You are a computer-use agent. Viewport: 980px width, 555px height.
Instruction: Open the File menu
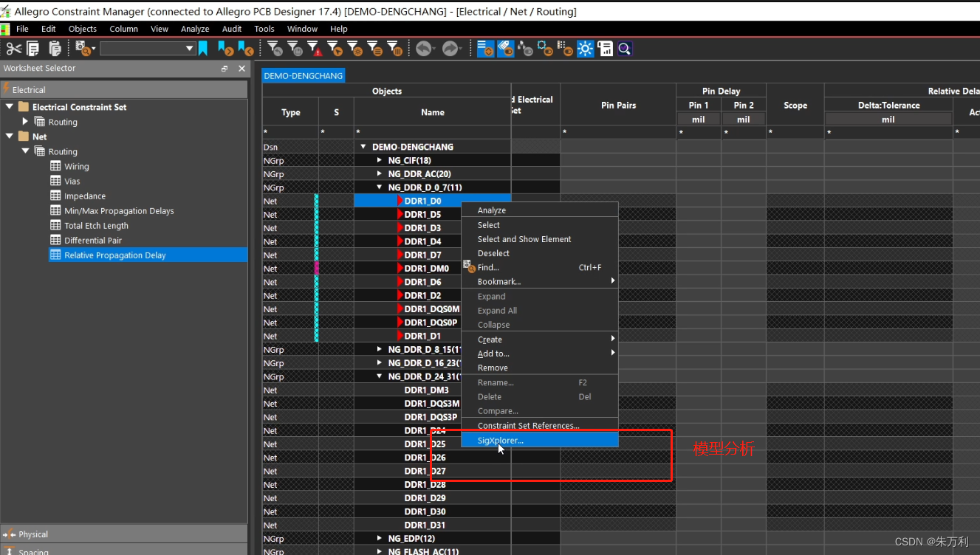pos(22,29)
